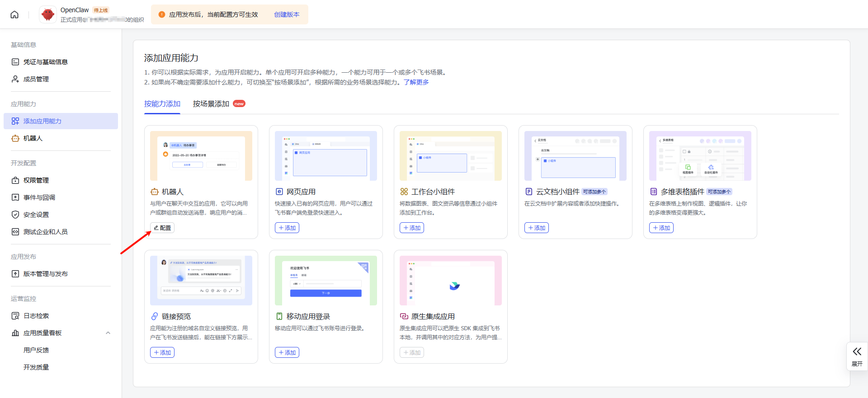Click the 原生集成应用 card icon
The width and height of the screenshot is (868, 398).
404,316
